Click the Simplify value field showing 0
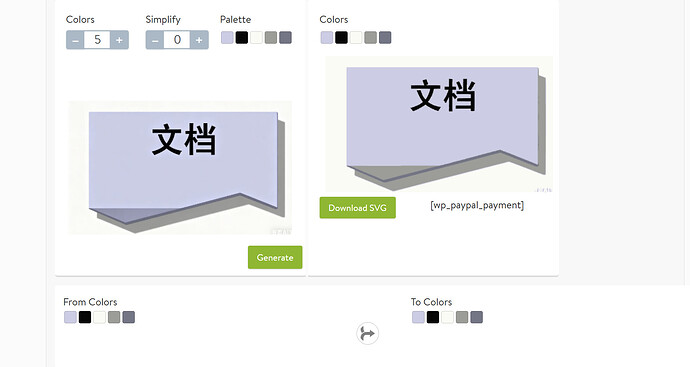 (x=177, y=40)
